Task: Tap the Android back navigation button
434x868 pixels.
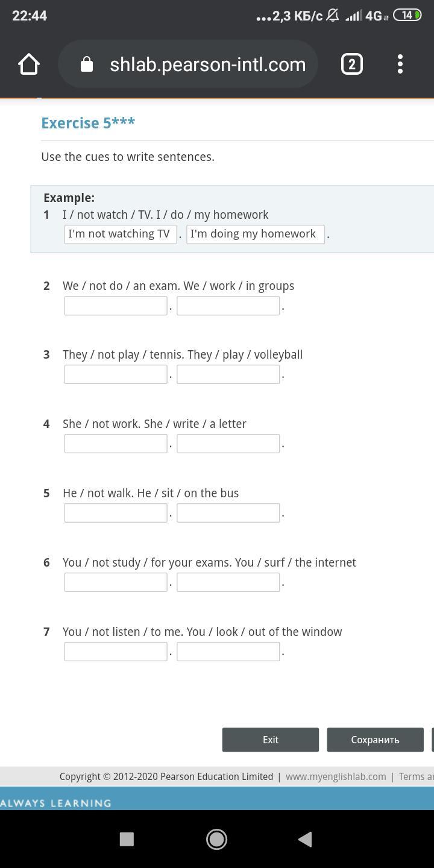Action: (305, 839)
